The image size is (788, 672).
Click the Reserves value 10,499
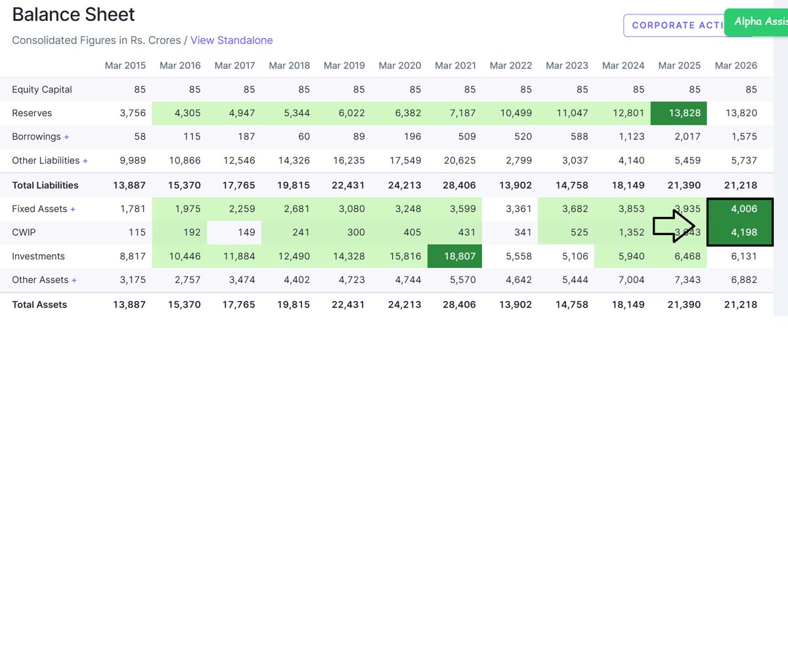(x=516, y=113)
